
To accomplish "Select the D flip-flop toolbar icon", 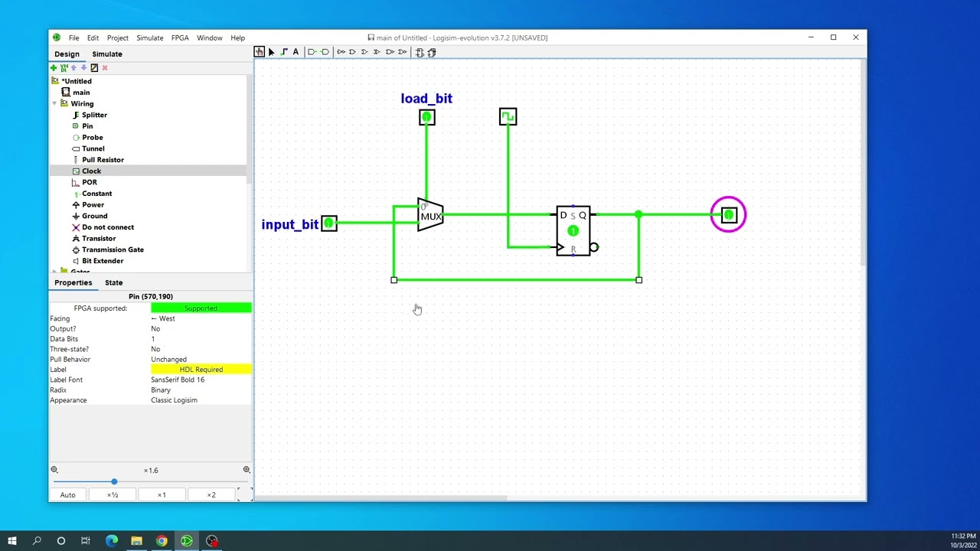I will pos(420,52).
